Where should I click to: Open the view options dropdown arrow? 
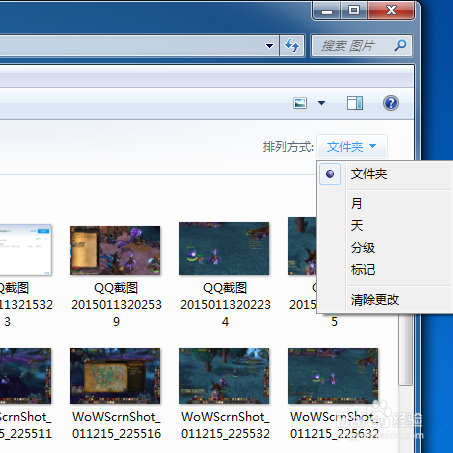pyautogui.click(x=321, y=103)
